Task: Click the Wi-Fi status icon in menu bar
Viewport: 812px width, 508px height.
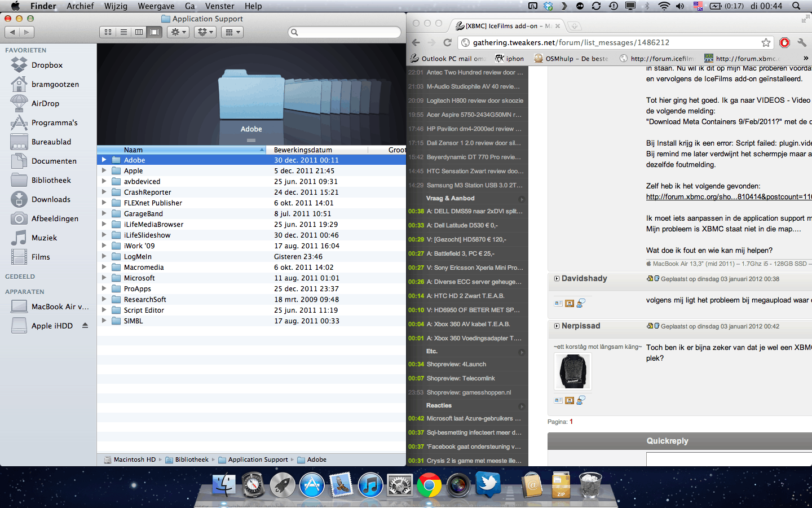Action: [664, 6]
